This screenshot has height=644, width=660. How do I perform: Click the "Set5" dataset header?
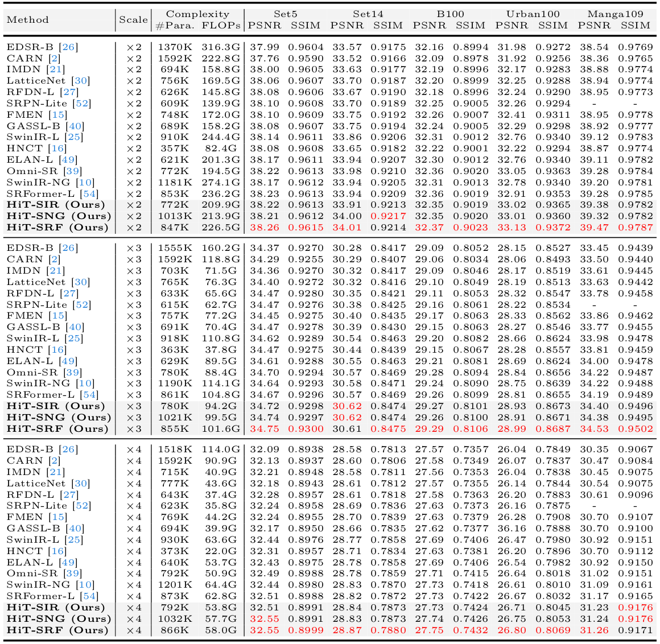point(286,14)
